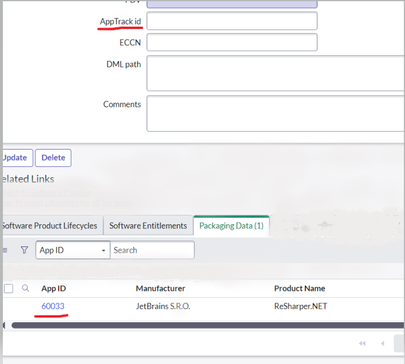Select the Packaging Data (1) tab

pyautogui.click(x=231, y=226)
